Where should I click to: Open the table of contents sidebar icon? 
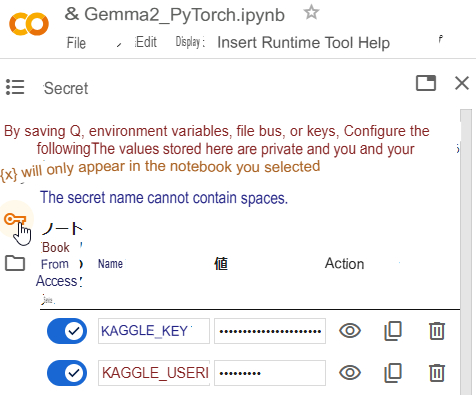(15, 87)
